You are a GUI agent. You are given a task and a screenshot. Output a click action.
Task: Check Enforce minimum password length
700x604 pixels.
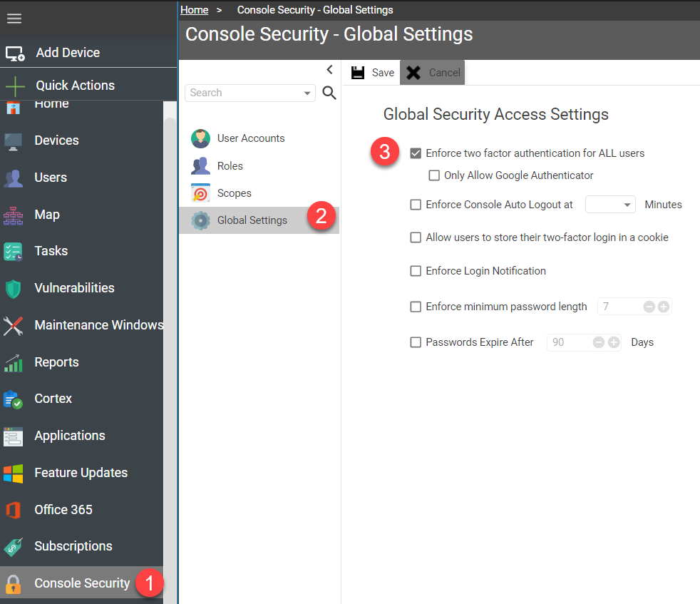(x=415, y=307)
